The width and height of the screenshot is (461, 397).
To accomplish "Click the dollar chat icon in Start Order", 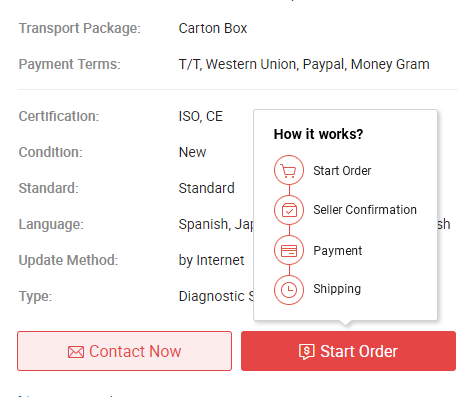I will [307, 352].
